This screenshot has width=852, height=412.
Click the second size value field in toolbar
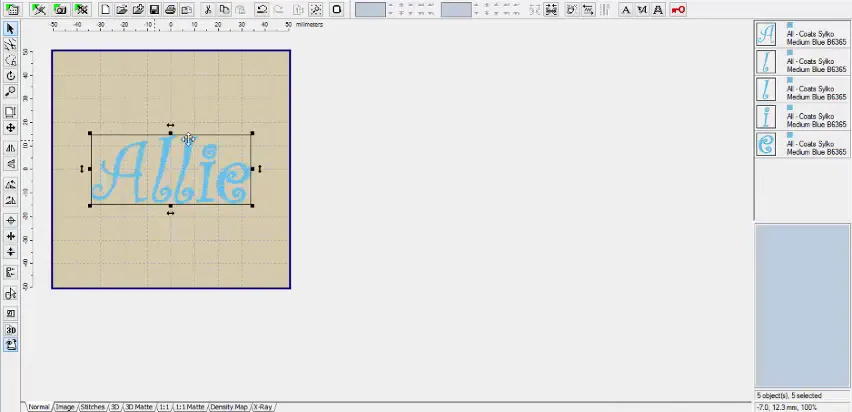456,9
